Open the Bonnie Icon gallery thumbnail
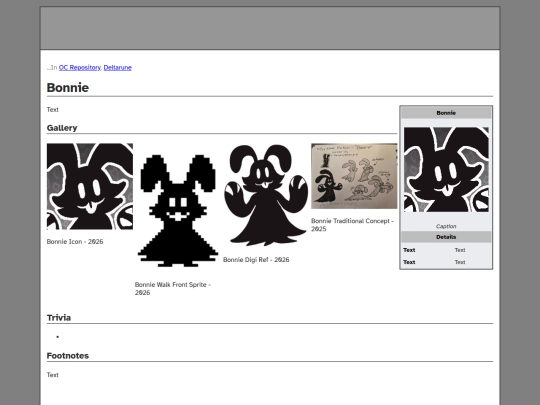This screenshot has height=405, width=540. [90, 186]
